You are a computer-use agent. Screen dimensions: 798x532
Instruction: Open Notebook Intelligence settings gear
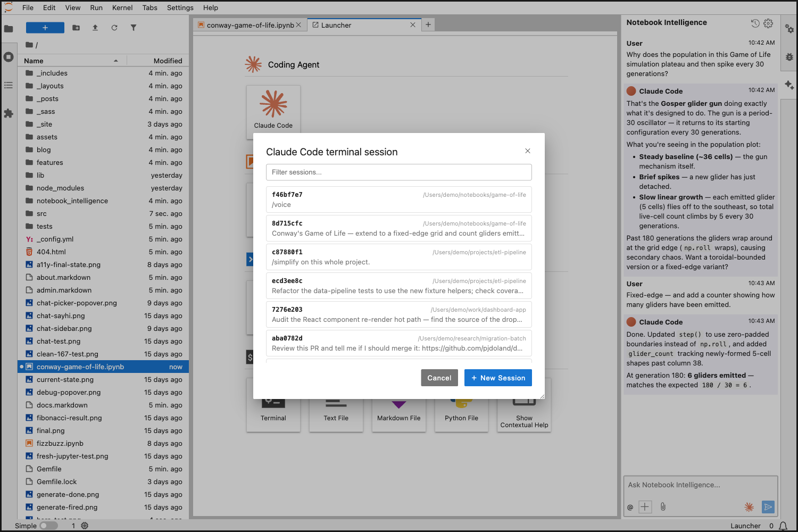click(768, 23)
